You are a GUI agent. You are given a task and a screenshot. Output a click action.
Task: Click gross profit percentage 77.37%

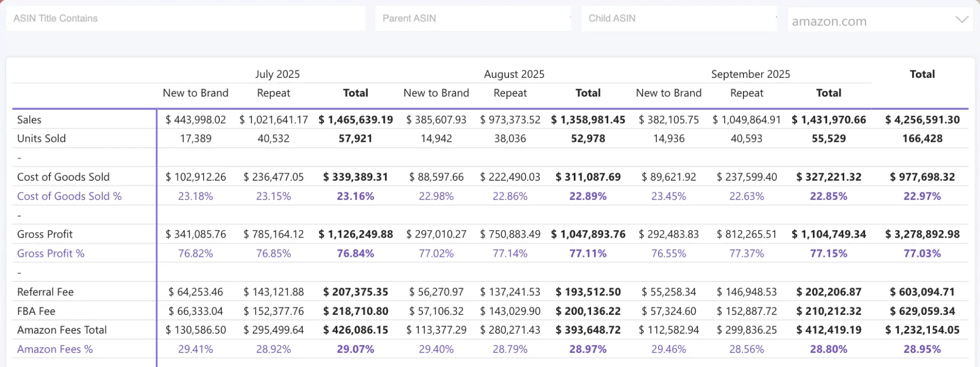[x=747, y=254]
